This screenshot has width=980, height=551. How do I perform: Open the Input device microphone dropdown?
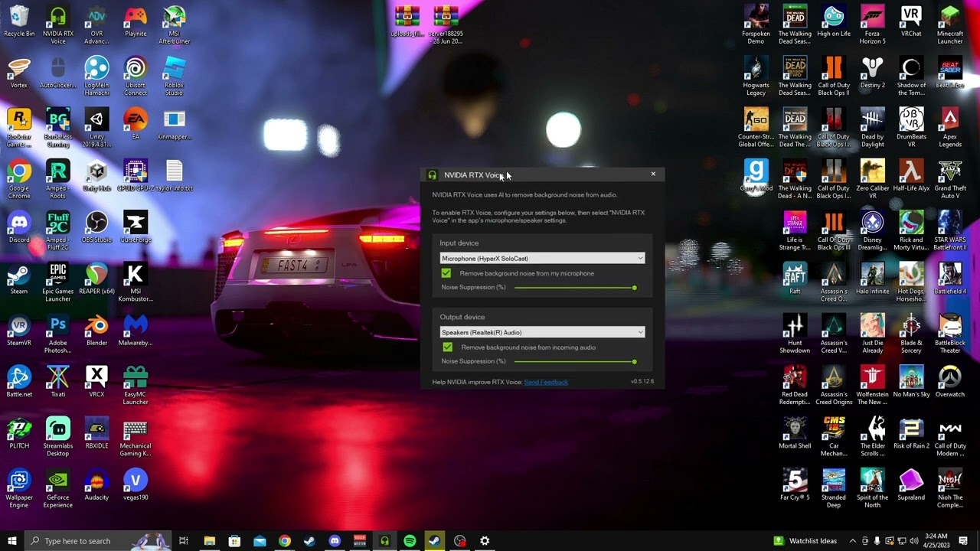pyautogui.click(x=542, y=259)
